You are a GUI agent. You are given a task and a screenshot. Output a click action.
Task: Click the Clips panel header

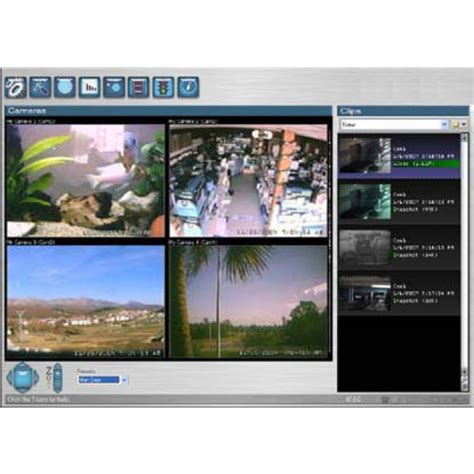coord(403,111)
